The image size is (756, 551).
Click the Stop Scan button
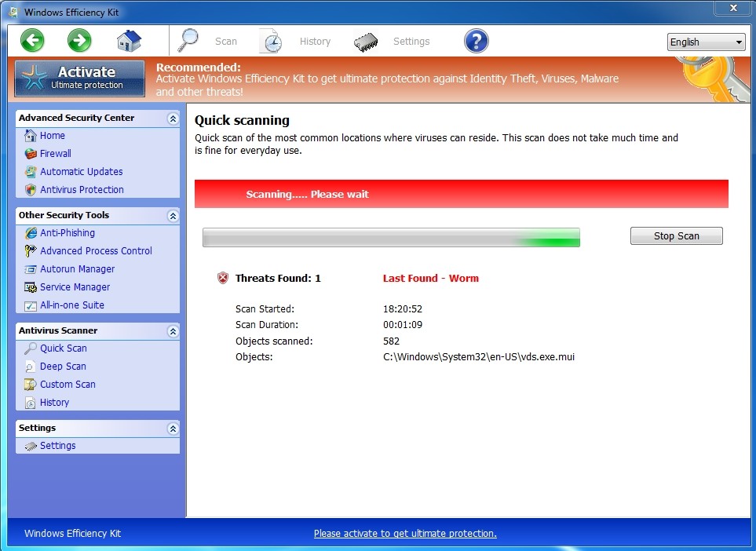(677, 235)
